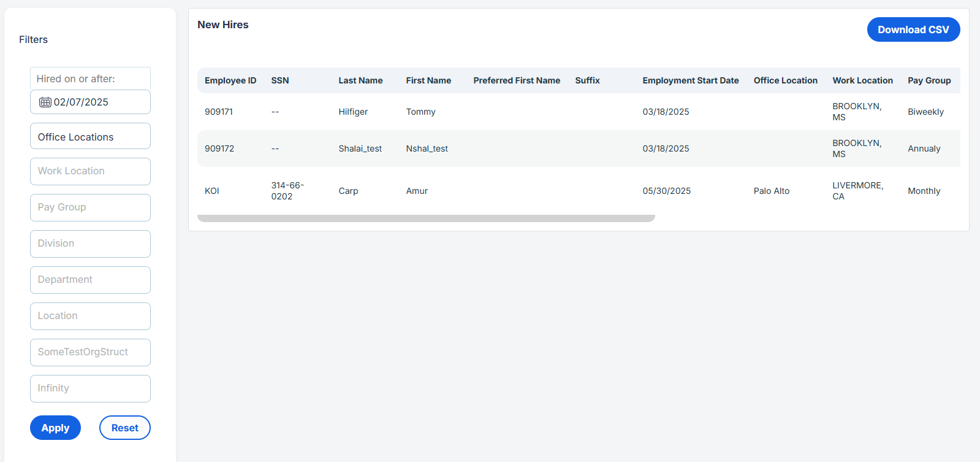Click SSN value 314-66-0202

click(x=287, y=191)
